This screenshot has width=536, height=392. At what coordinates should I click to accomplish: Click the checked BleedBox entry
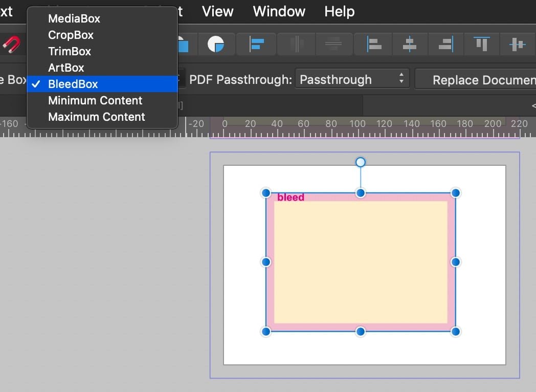(73, 84)
